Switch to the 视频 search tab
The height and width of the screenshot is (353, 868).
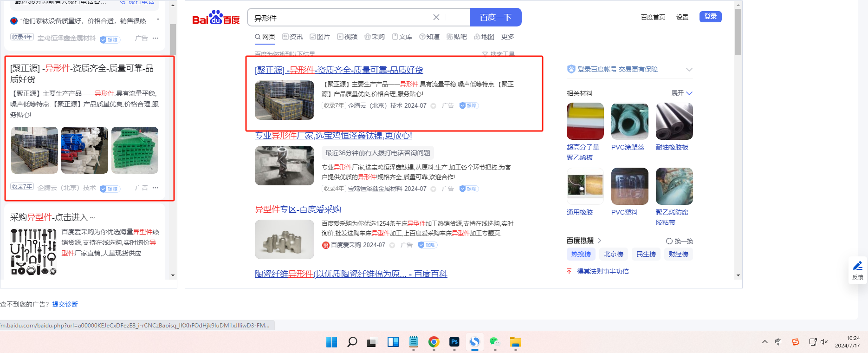point(347,37)
